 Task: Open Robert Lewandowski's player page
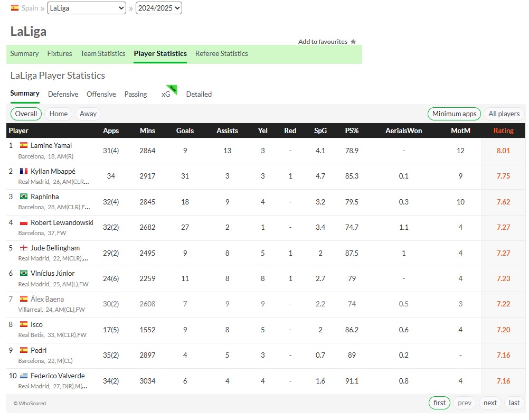point(62,222)
